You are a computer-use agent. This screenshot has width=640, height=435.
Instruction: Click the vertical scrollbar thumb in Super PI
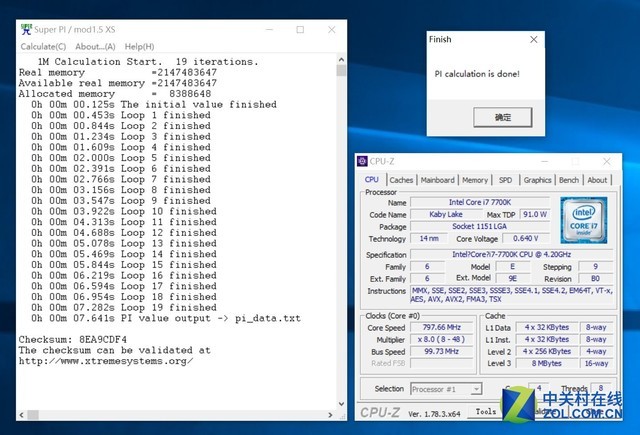tap(341, 71)
